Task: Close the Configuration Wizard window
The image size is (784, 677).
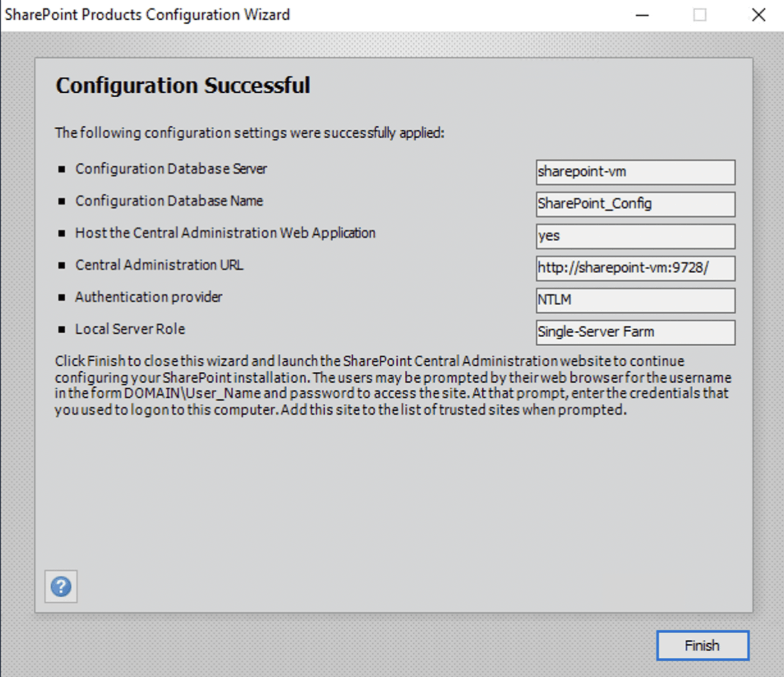Action: [x=758, y=15]
